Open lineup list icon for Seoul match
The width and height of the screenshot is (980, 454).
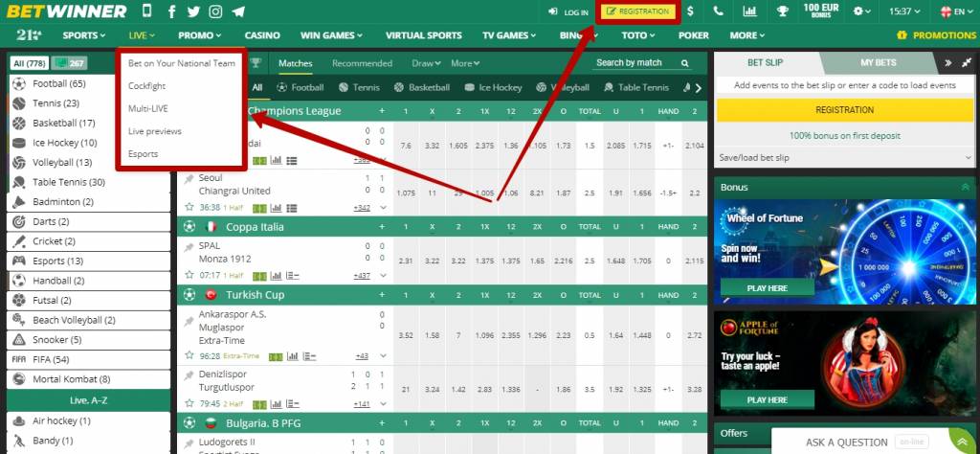[291, 208]
